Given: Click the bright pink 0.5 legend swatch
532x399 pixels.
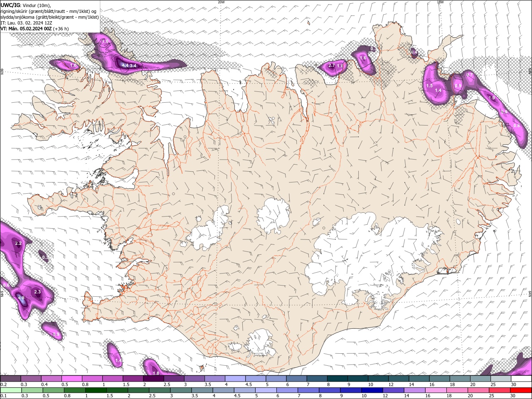Looking at the screenshot, I should point(71,378).
